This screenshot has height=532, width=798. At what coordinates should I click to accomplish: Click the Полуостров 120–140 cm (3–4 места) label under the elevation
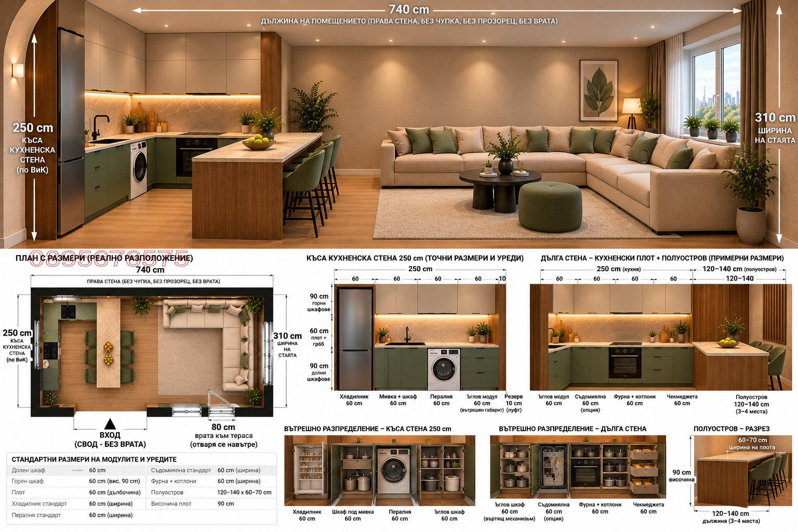tap(751, 404)
